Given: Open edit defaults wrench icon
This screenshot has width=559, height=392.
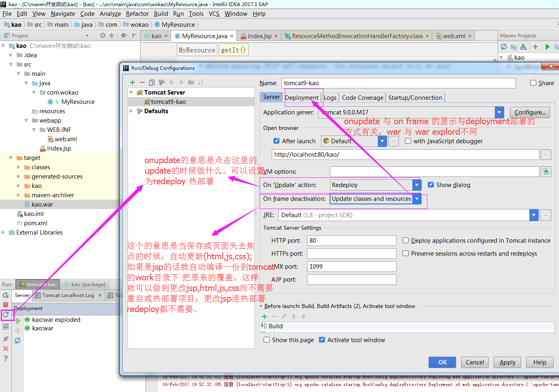Looking at the screenshot, I should (x=162, y=82).
